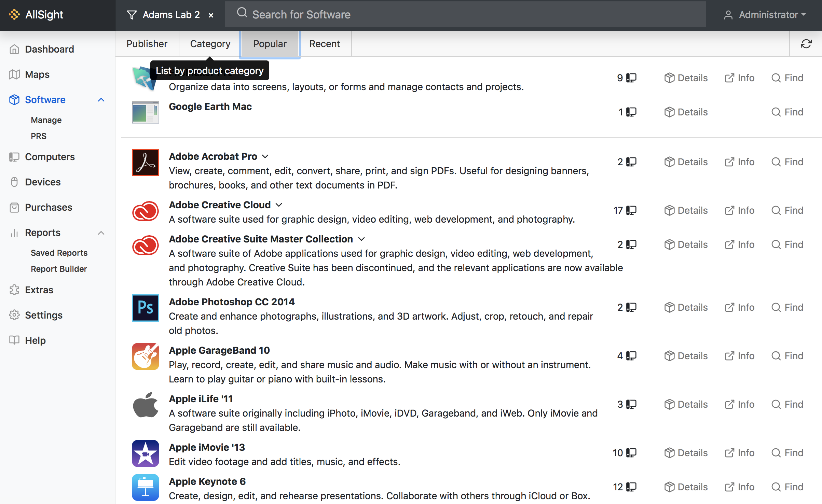Open Info for Apple Keynote 6

tap(740, 487)
